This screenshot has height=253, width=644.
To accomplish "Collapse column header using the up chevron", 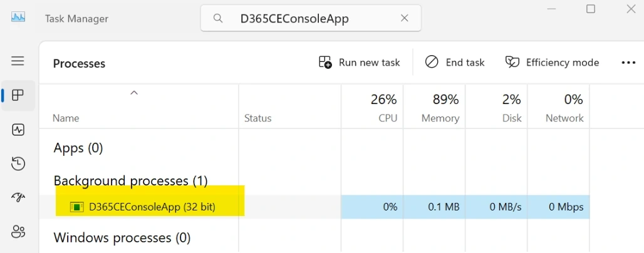I will [134, 93].
